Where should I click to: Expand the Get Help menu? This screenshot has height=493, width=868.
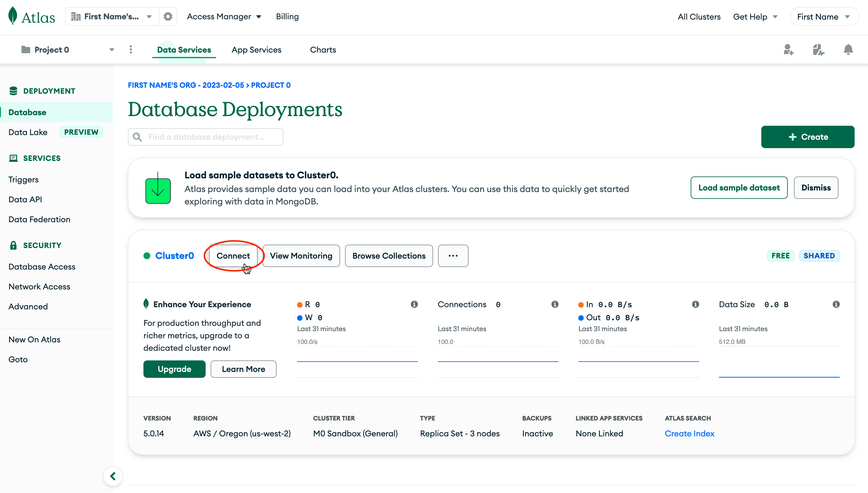(x=755, y=16)
